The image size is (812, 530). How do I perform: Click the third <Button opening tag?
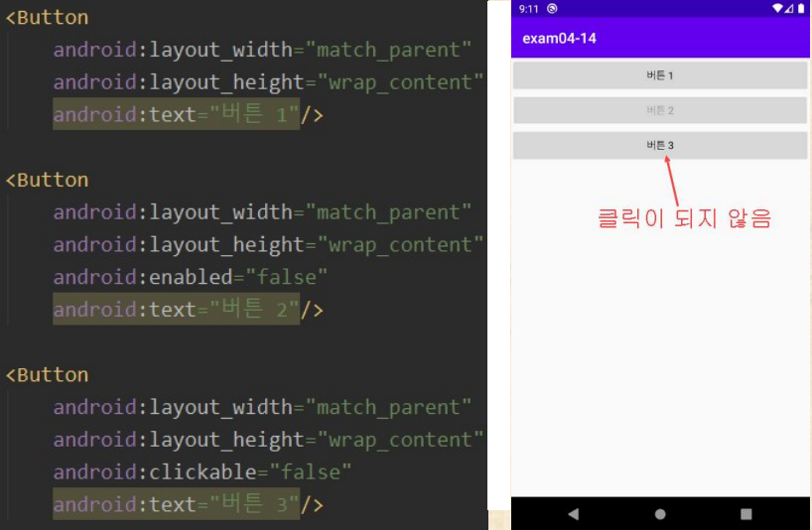[47, 375]
